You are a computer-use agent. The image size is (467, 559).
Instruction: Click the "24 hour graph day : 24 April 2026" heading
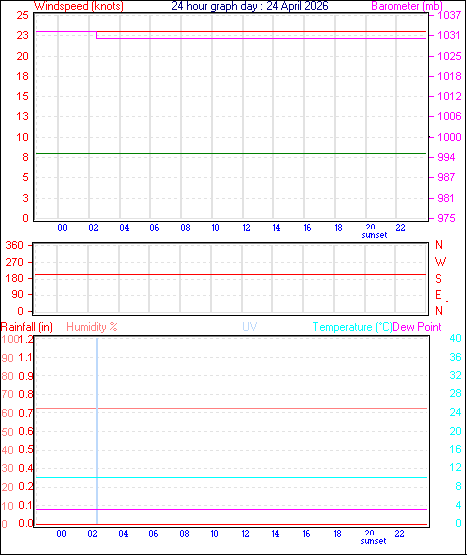250,6
